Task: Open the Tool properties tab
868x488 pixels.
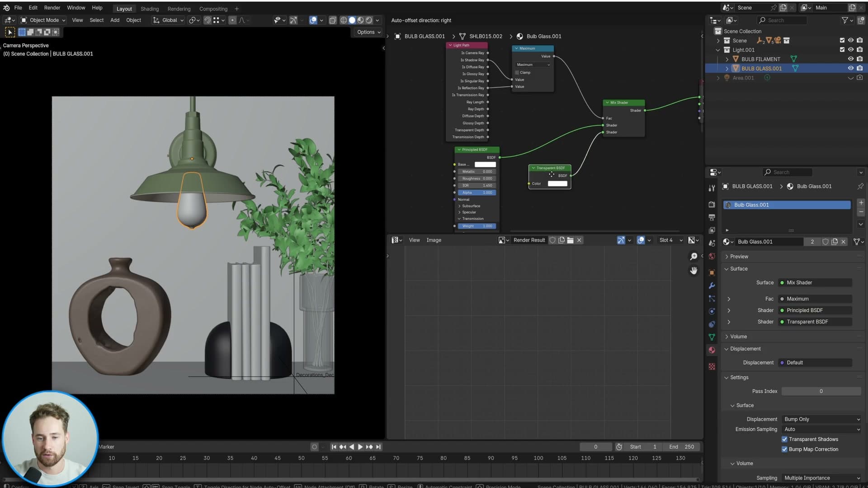Action: 712,188
